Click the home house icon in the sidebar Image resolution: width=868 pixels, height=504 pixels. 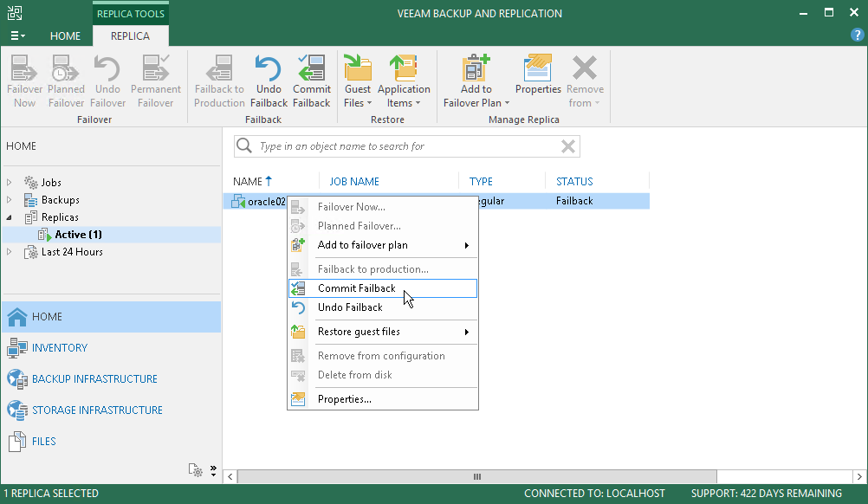pyautogui.click(x=17, y=316)
